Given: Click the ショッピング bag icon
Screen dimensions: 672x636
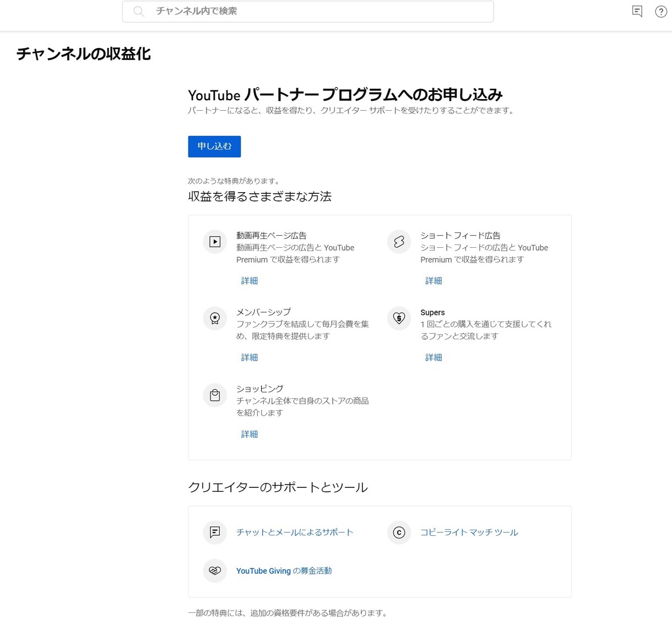Looking at the screenshot, I should (215, 395).
